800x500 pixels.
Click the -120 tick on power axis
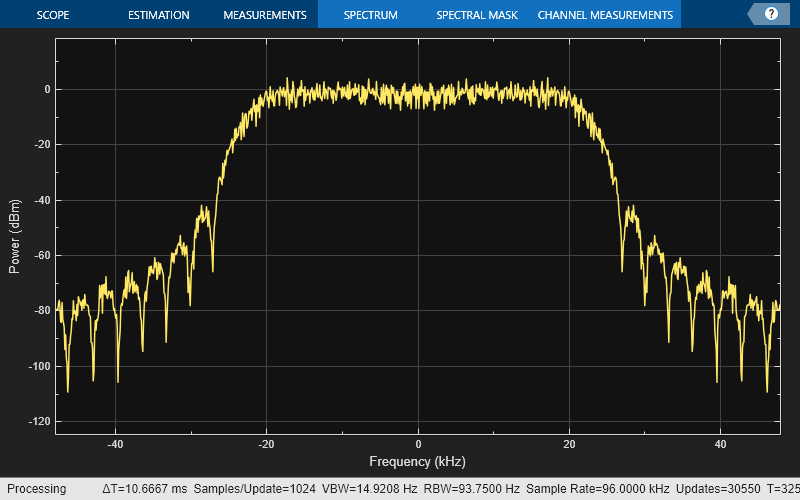tap(39, 422)
